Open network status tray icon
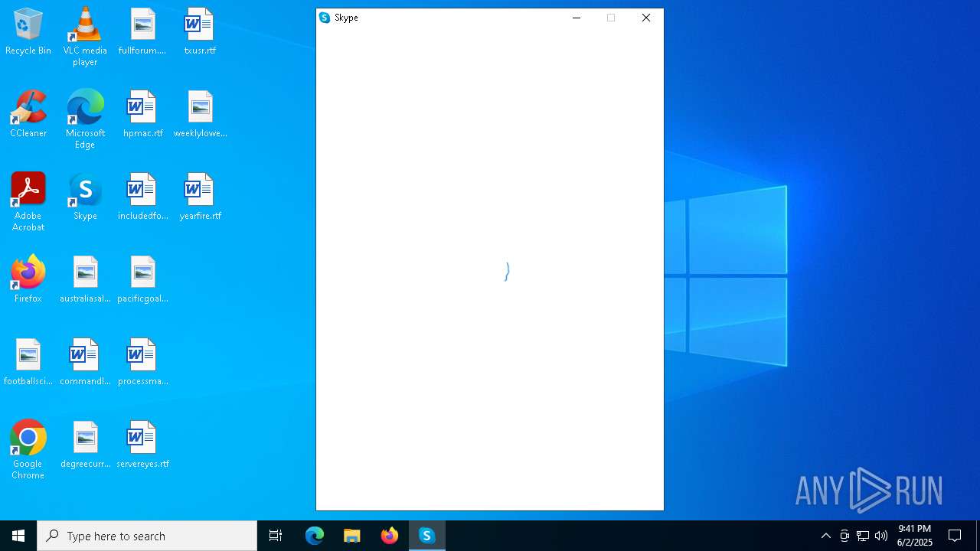 (x=863, y=536)
